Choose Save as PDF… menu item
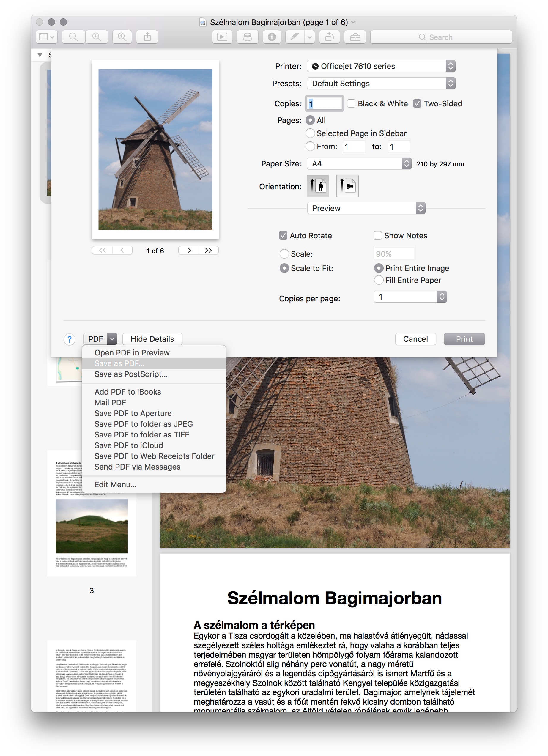 click(154, 364)
